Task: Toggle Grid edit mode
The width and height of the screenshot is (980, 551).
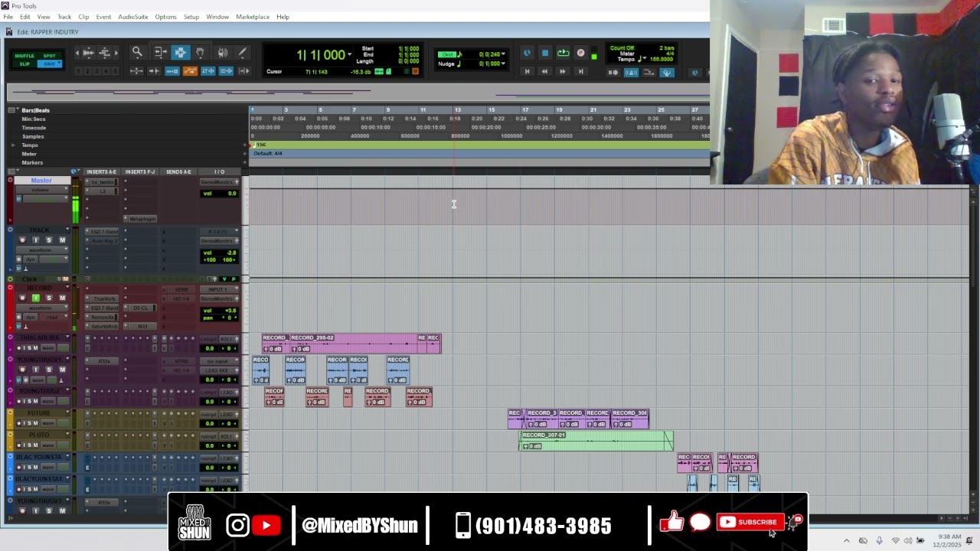Action: tap(50, 64)
